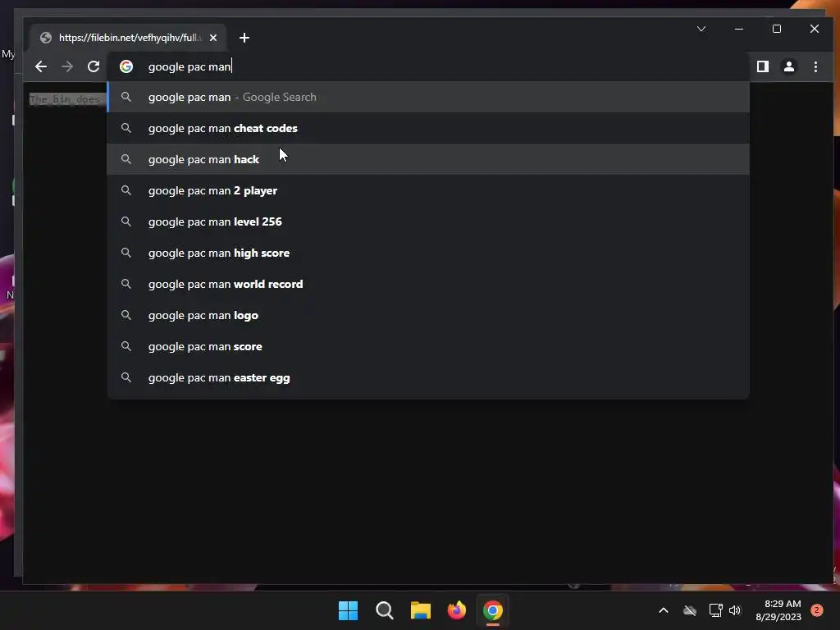Choose 'google pac man - Google Search' suggestion
This screenshot has height=630, width=840.
coord(428,97)
